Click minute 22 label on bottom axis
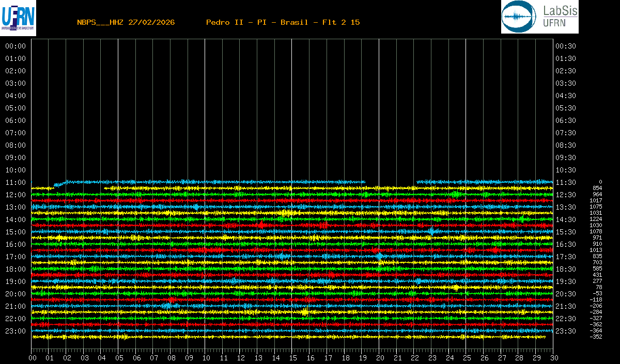Image resolution: width=620 pixels, height=364 pixels. click(415, 358)
